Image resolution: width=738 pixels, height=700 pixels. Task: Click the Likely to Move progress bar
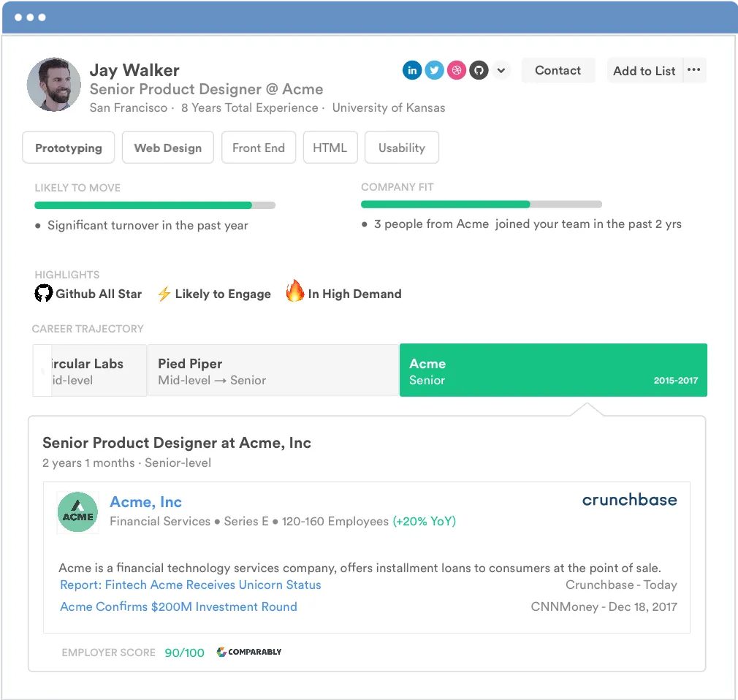coord(155,205)
